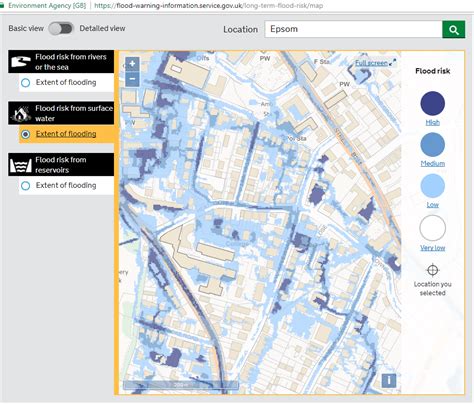
Task: Zoom out with the map minus button
Action: (x=132, y=79)
